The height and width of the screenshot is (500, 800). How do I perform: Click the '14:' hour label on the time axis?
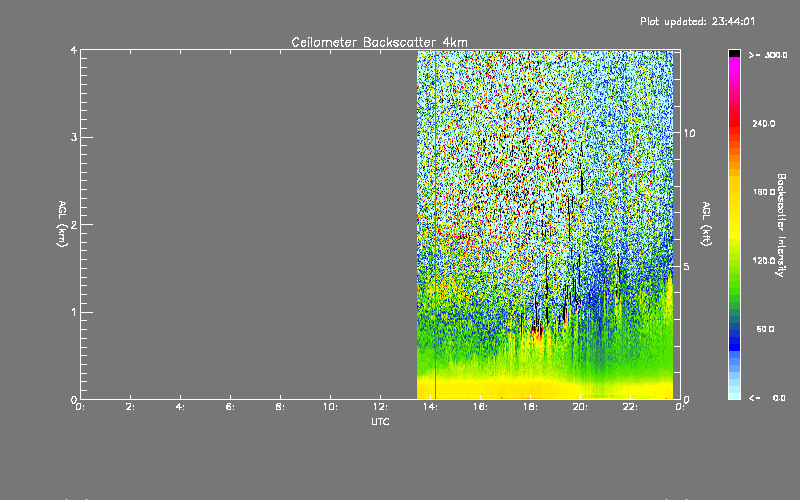point(430,407)
